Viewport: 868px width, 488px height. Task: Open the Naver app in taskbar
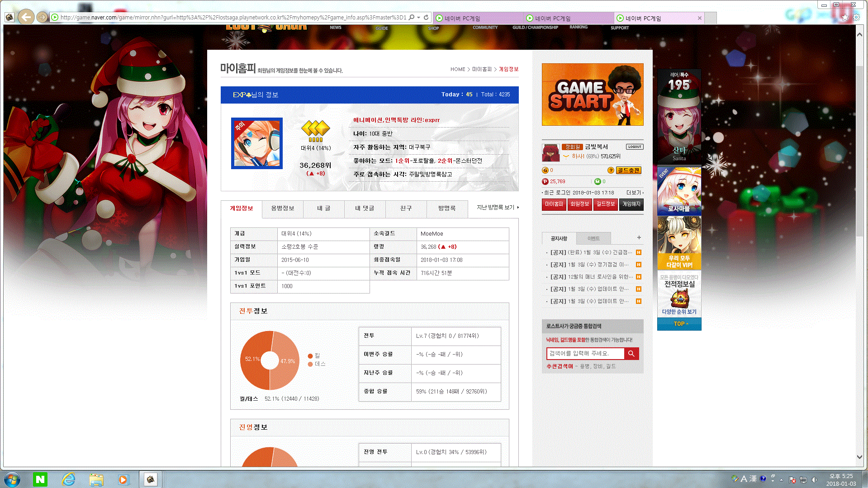[40, 479]
